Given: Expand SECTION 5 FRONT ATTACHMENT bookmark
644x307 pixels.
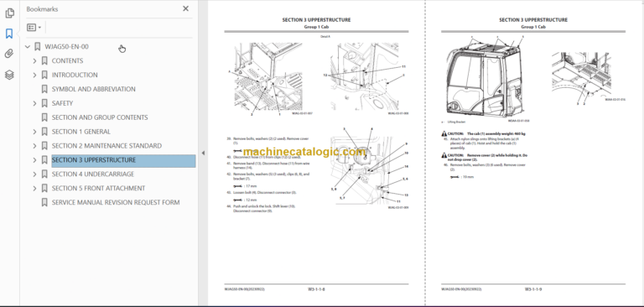Looking at the screenshot, I should coord(34,189).
